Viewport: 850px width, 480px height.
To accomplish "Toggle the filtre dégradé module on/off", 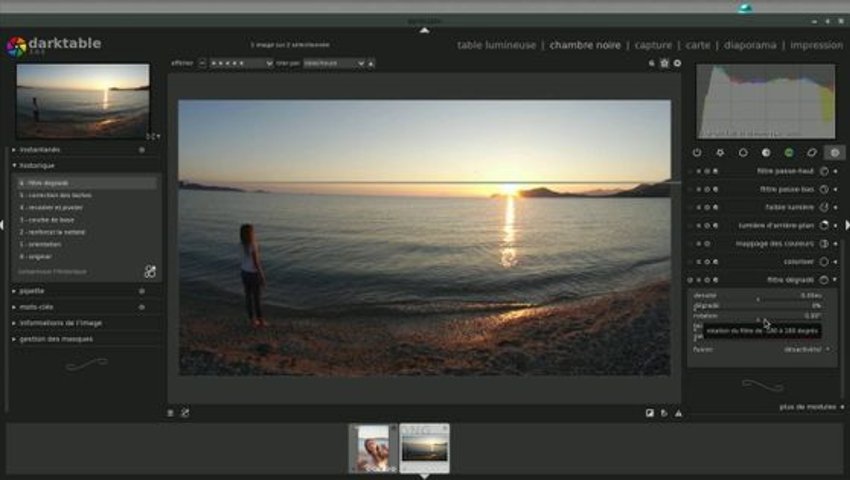I will tap(690, 280).
